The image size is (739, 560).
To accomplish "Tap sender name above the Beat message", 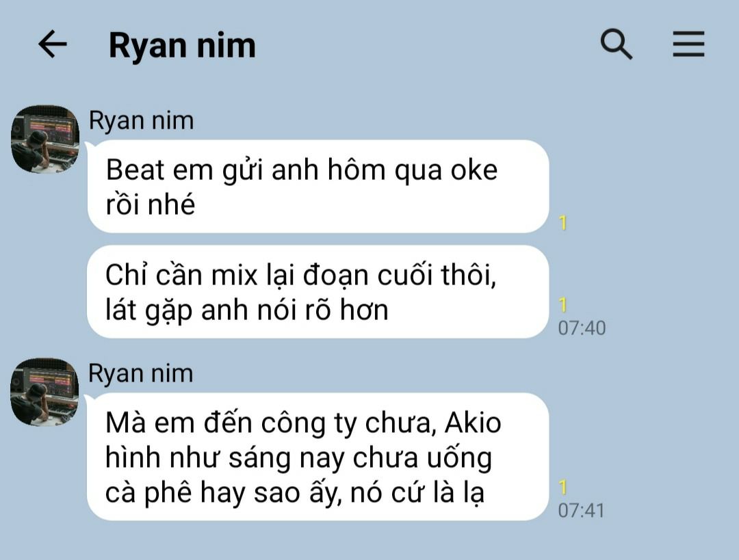I will (x=142, y=120).
